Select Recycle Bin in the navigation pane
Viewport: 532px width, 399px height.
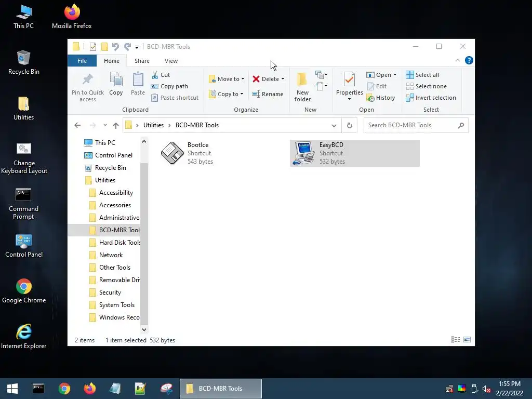click(x=110, y=168)
